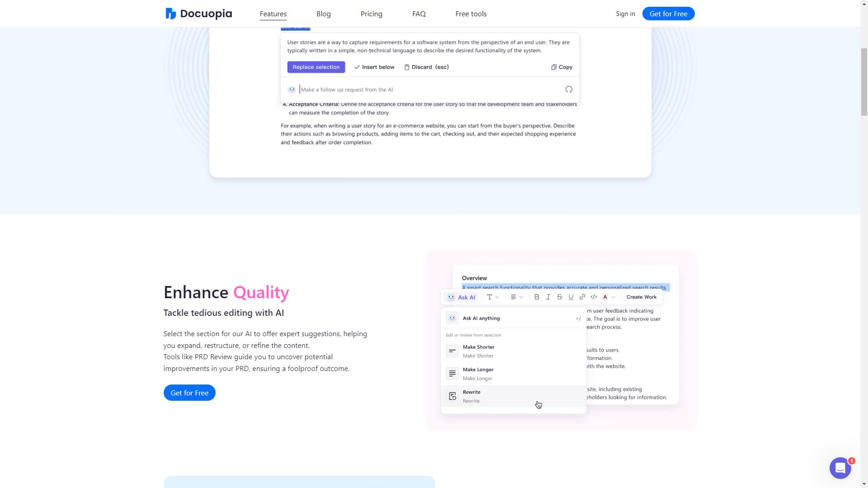Click the follow up request input field
868x488 pixels.
(429, 89)
